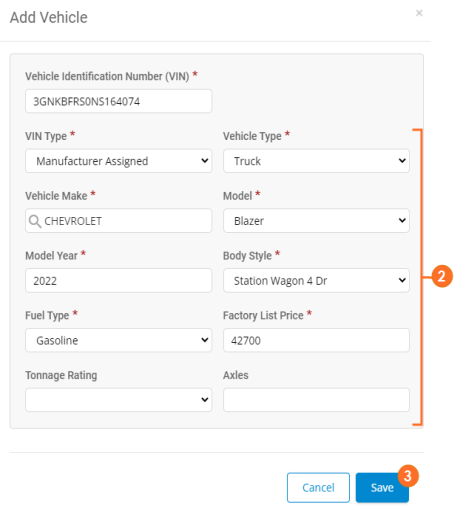Click the Fuel Type chevron arrow
The height and width of the screenshot is (512, 460).
coord(205,340)
